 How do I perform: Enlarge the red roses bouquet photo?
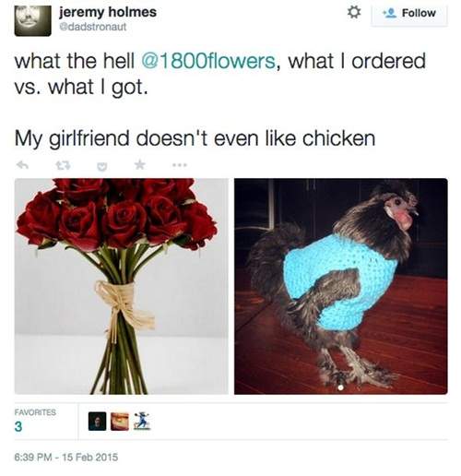pos(122,286)
